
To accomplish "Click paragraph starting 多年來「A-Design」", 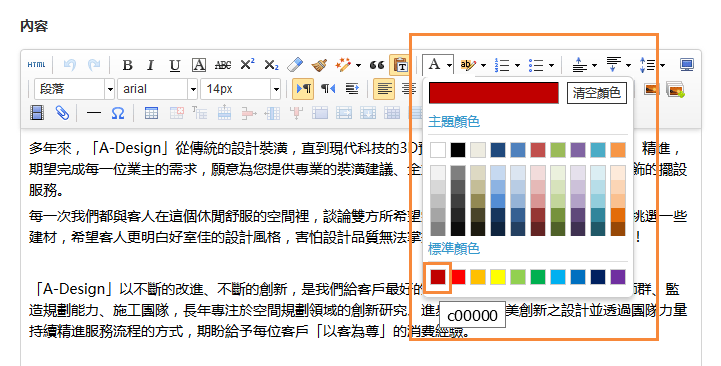I will point(357,169).
